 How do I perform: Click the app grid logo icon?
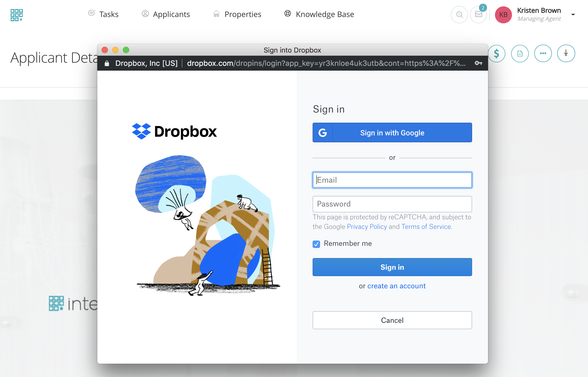coord(16,15)
